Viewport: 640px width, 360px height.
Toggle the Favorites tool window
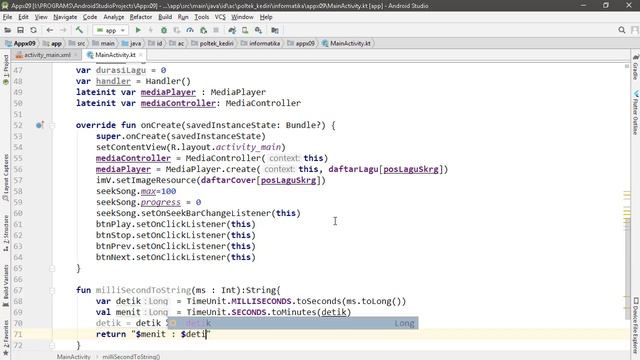coord(6,338)
